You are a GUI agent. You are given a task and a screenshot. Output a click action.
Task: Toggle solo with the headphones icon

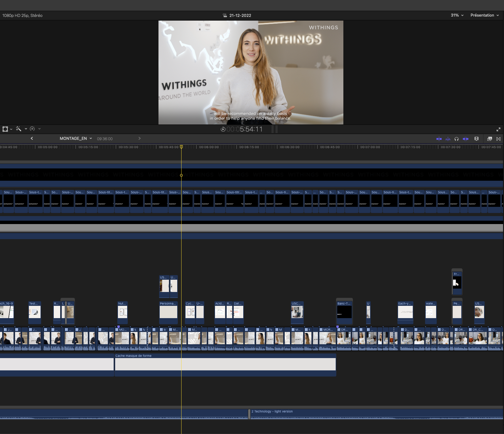coord(457,139)
